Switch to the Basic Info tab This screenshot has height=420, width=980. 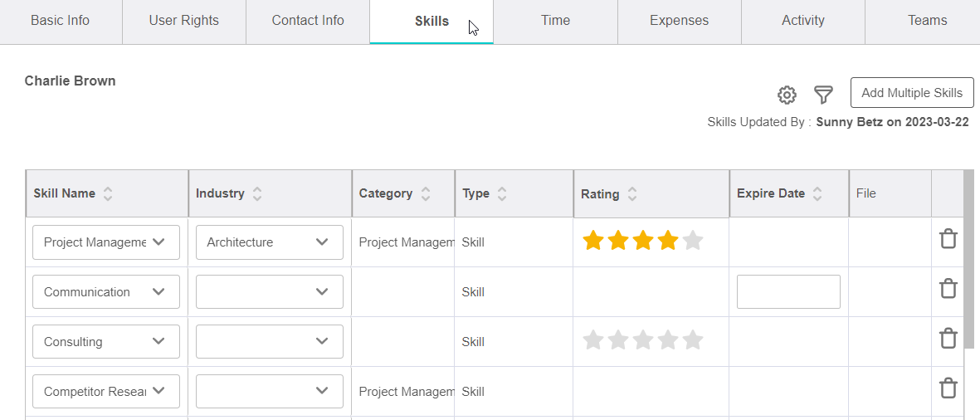coord(61,22)
